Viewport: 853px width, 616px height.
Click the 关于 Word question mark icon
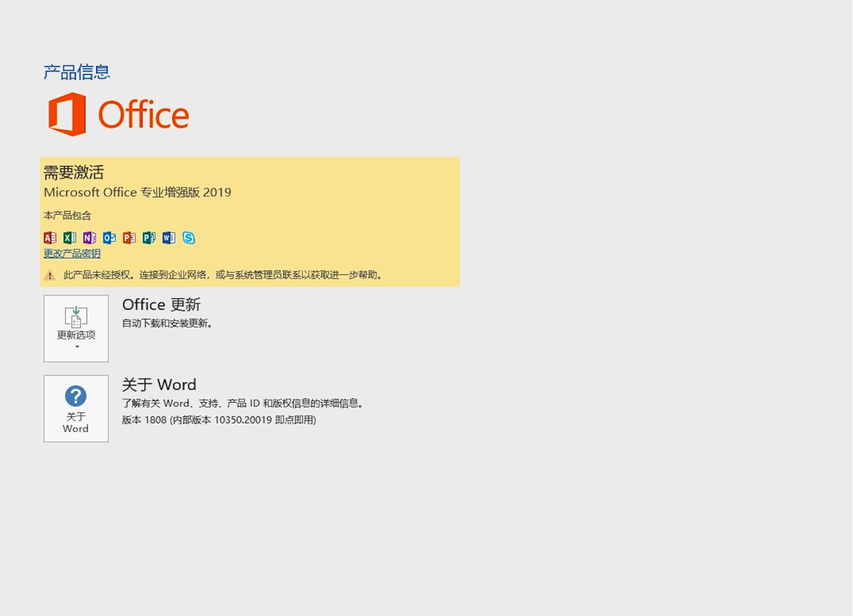click(76, 395)
